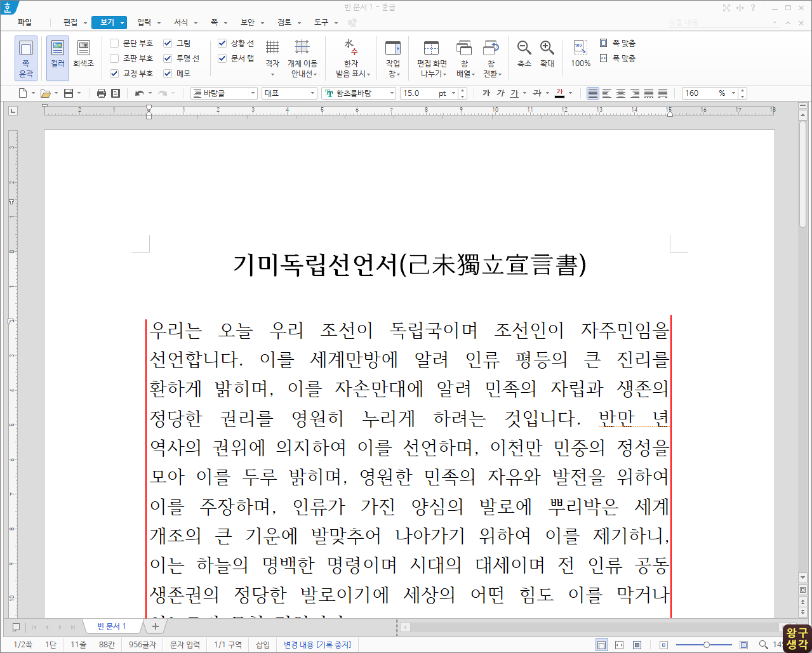
Task: Open the 파일 menu
Action: point(25,22)
